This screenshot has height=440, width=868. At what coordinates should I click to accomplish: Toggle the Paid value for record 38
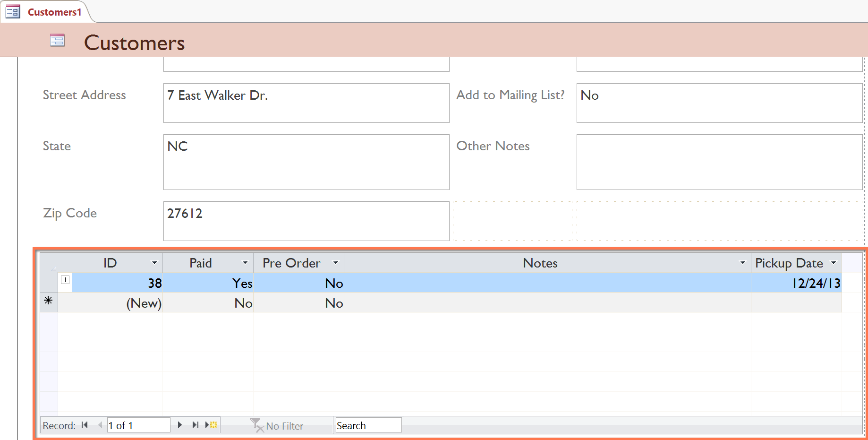coord(242,283)
